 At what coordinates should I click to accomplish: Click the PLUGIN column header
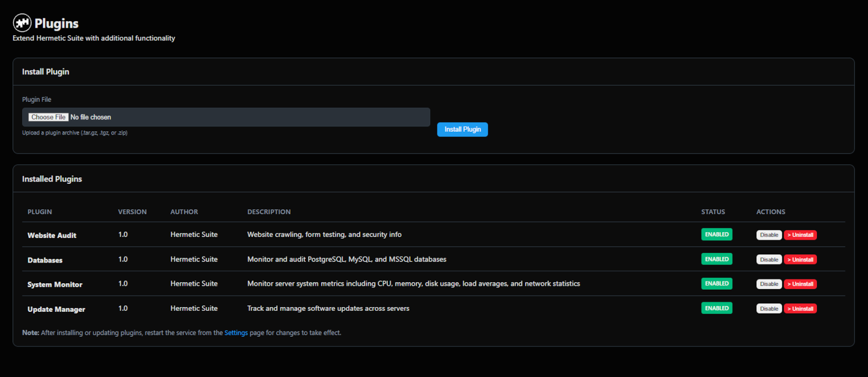(40, 212)
